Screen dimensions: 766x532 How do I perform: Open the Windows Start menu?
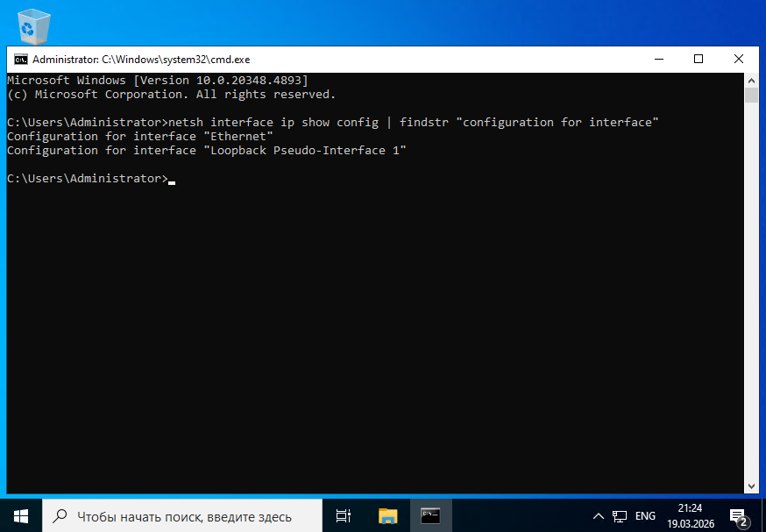pos(20,515)
